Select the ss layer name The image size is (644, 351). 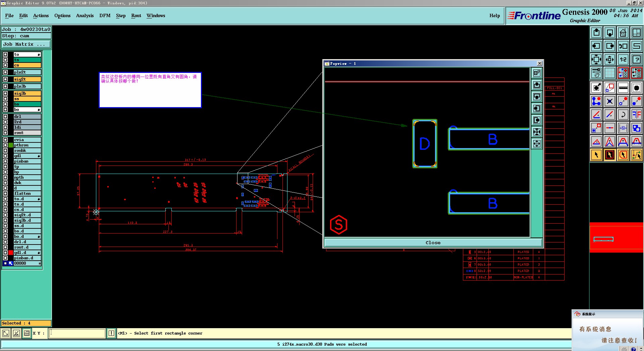[x=27, y=99]
